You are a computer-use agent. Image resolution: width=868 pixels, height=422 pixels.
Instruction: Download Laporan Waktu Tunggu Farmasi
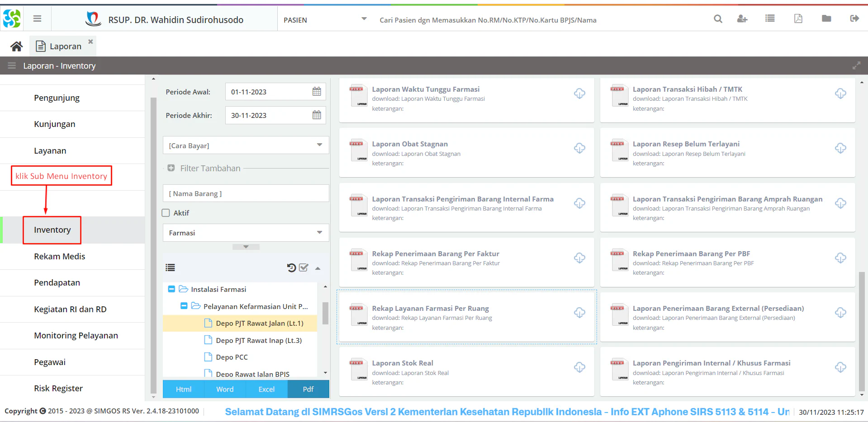pos(579,94)
